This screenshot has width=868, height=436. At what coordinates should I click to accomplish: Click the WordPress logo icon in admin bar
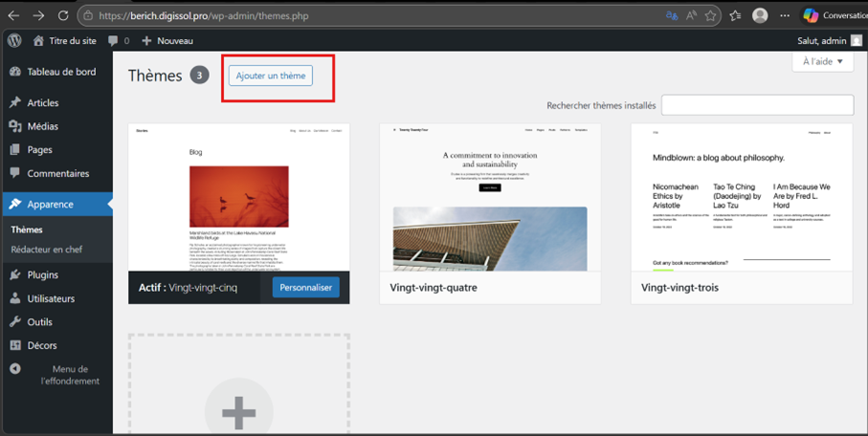pos(14,41)
